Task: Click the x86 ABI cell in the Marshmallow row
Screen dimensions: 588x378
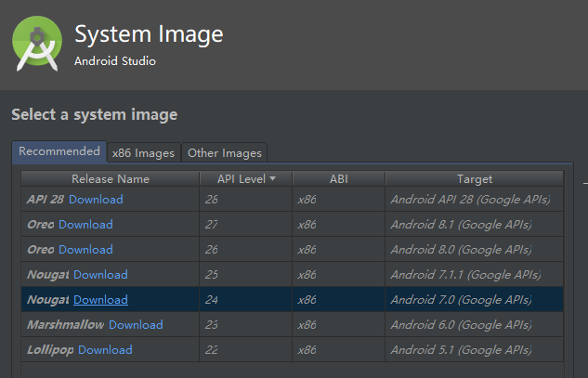Action: tap(339, 325)
